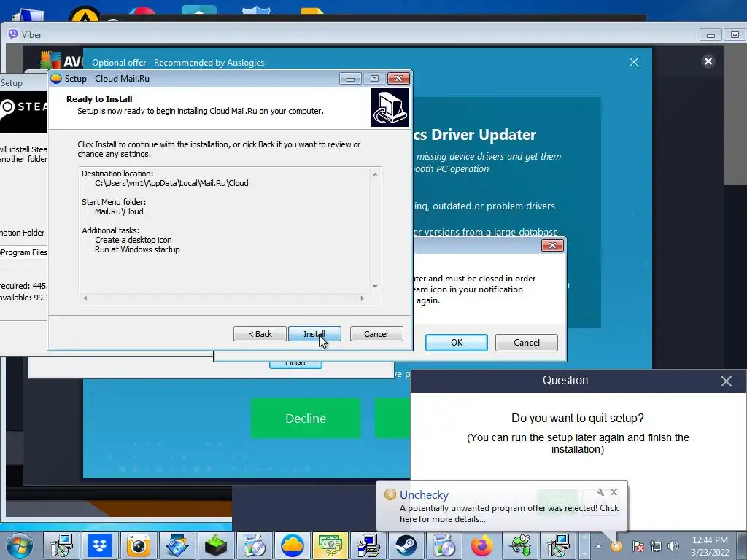747x560 pixels.
Task: Click the 'Create a desktop icon' text line
Action: tap(133, 240)
